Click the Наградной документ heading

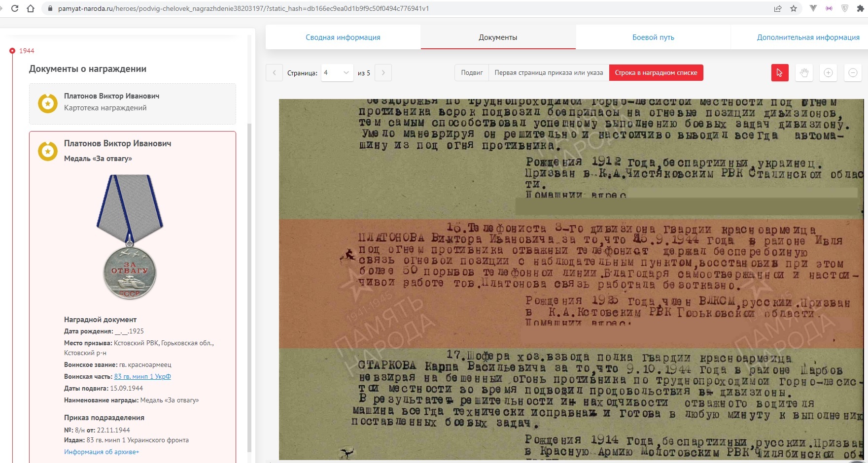point(100,320)
